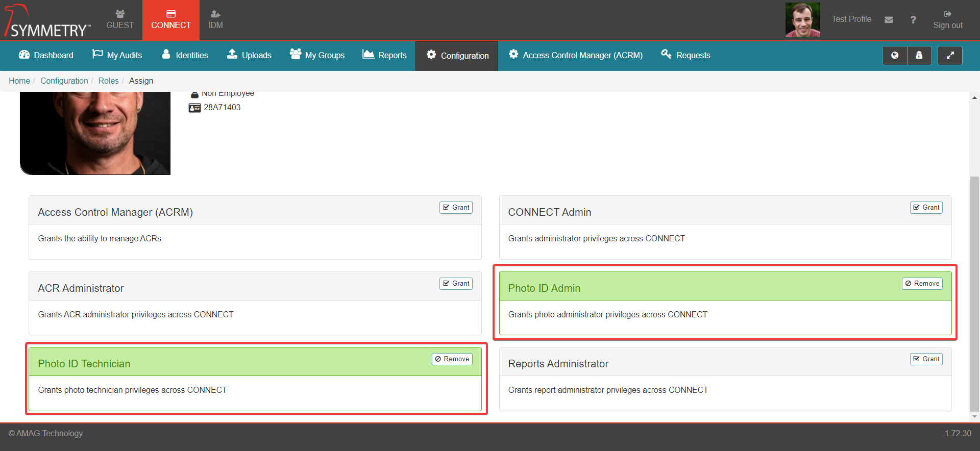Image resolution: width=980 pixels, height=451 pixels.
Task: Click the Symmetry logo
Action: pyautogui.click(x=47, y=21)
